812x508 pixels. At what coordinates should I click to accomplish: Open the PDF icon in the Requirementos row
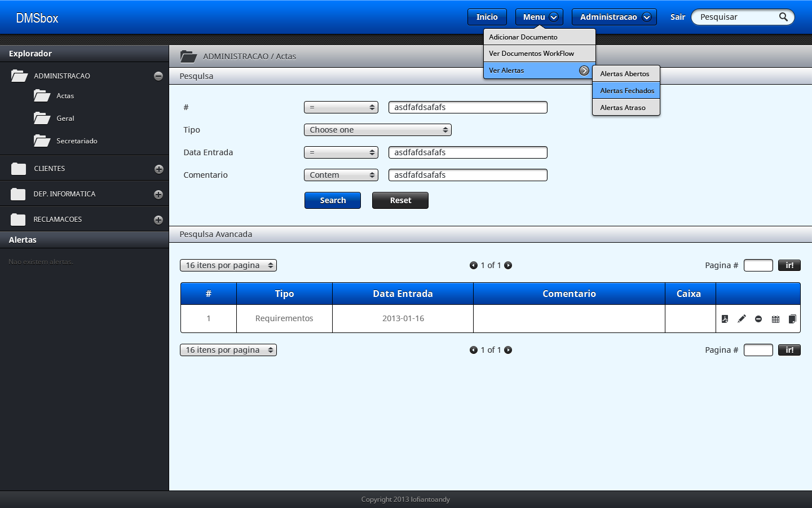click(x=725, y=319)
